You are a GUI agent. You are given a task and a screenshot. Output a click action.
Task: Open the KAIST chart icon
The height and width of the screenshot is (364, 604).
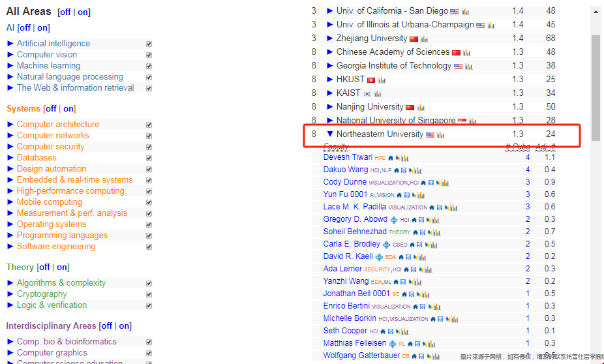pos(378,93)
